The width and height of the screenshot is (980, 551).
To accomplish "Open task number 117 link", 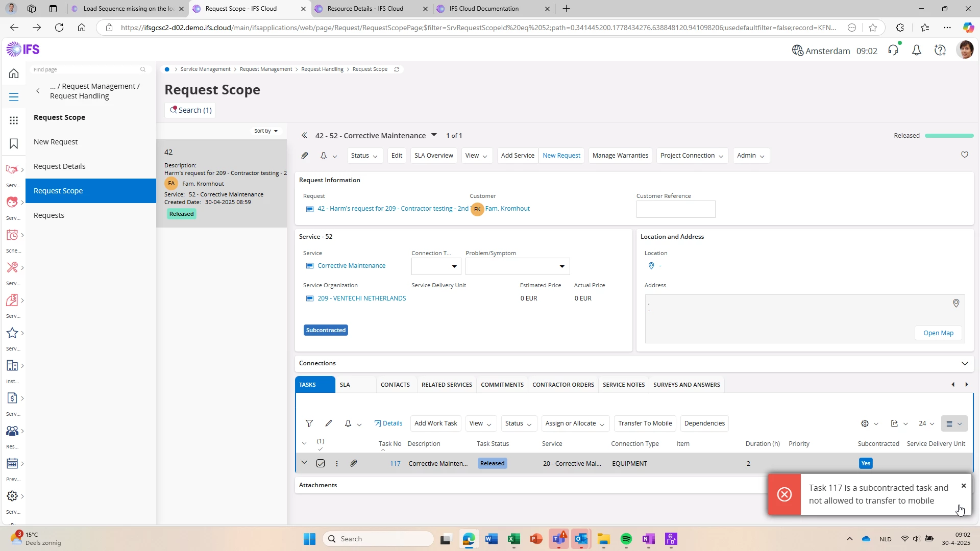I will click(x=395, y=464).
